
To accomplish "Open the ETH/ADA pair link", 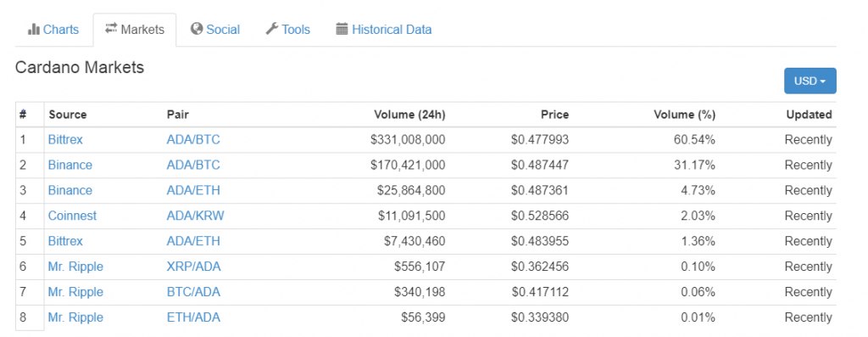I will [x=193, y=317].
